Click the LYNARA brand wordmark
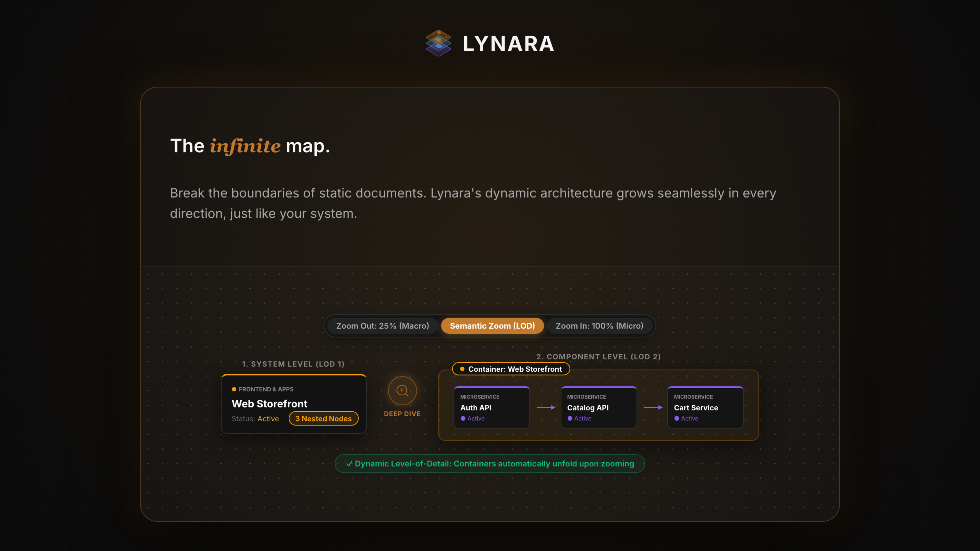 (x=508, y=44)
